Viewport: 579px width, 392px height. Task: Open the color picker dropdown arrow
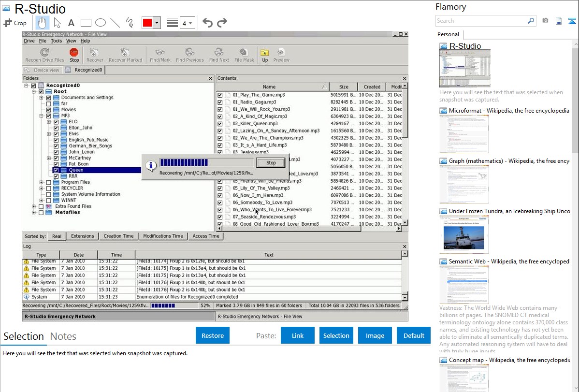157,23
